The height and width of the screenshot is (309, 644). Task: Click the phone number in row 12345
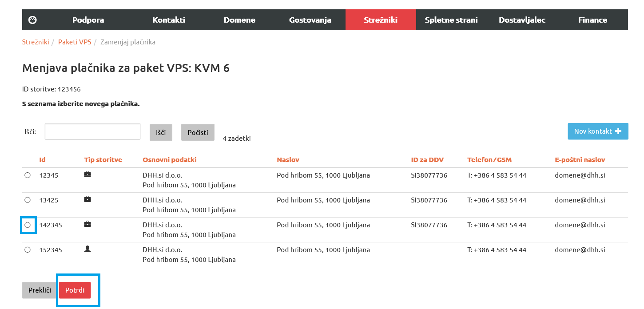click(497, 175)
